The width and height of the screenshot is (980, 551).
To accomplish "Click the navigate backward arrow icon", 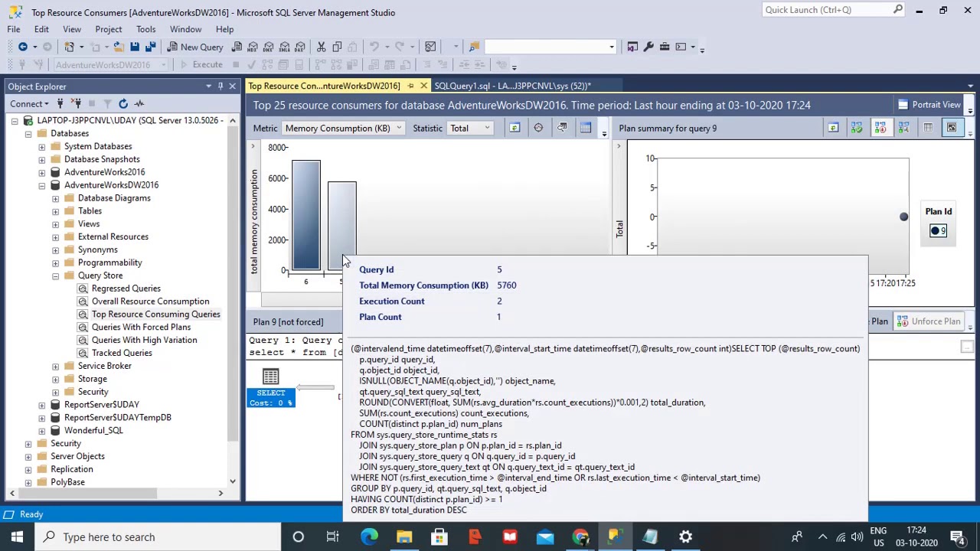I will (x=23, y=47).
